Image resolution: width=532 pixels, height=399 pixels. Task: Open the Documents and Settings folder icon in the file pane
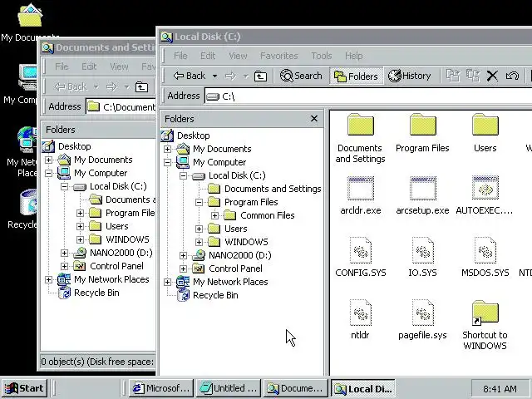[360, 125]
